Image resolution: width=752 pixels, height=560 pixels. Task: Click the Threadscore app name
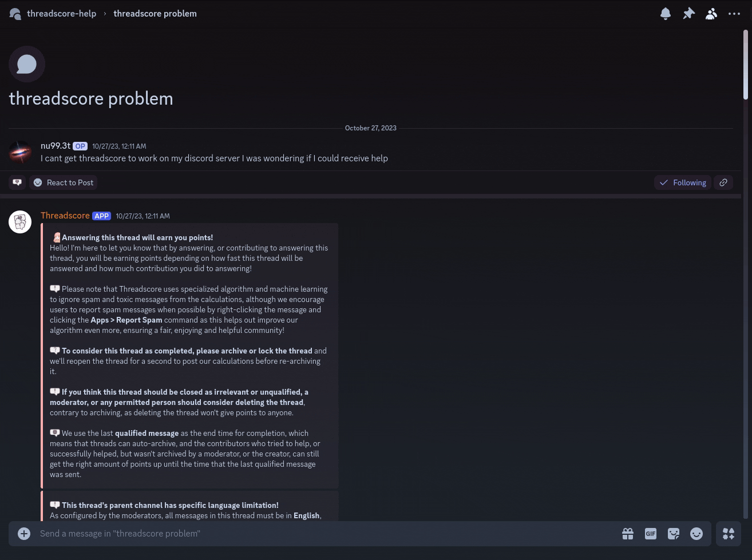(65, 216)
